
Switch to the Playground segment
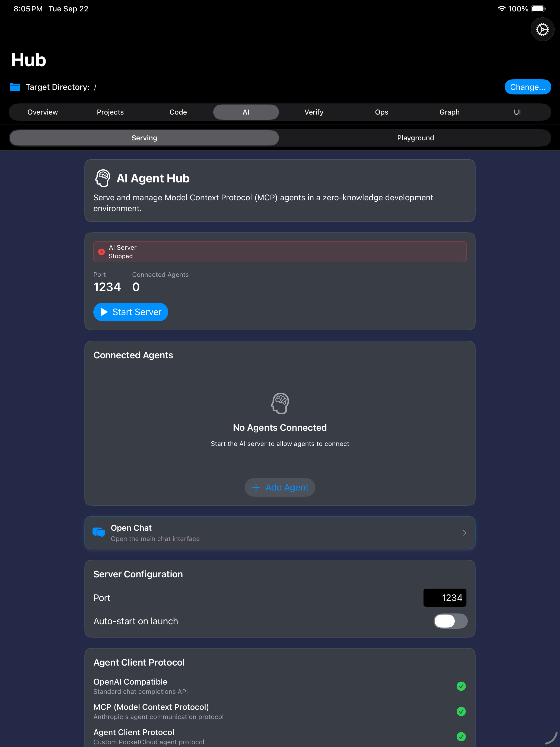416,138
